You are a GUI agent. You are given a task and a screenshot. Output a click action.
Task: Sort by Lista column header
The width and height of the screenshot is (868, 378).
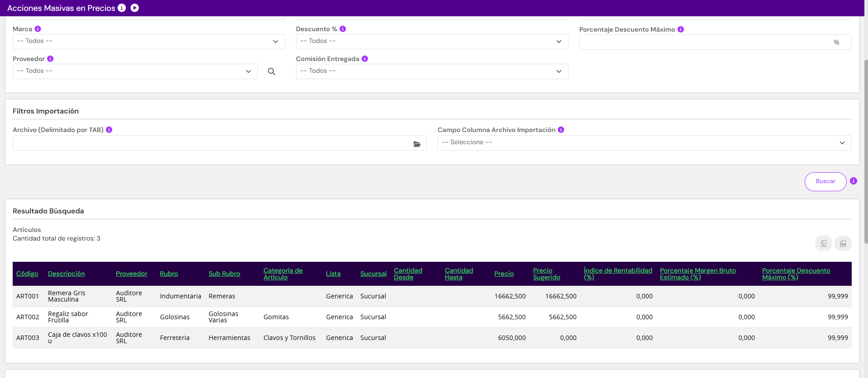[x=333, y=274]
